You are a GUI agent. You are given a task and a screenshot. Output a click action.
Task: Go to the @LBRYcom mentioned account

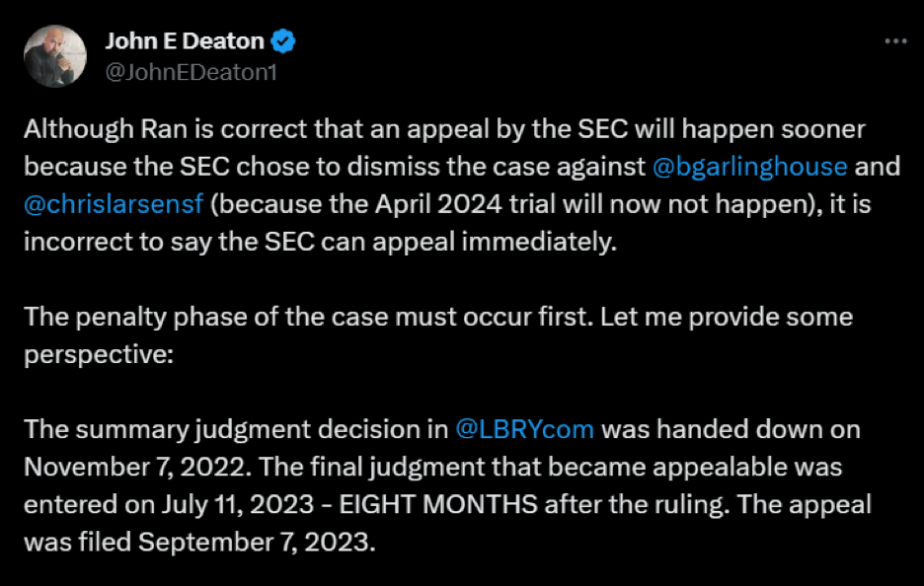[524, 430]
